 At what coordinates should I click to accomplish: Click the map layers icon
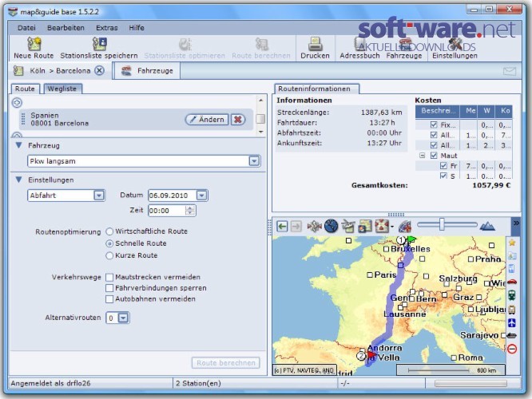(365, 226)
